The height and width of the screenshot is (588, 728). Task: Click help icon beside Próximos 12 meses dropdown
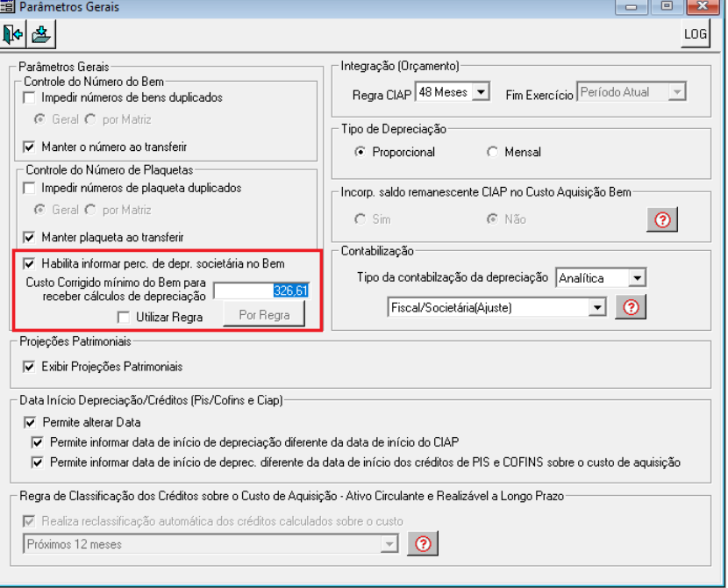tap(423, 543)
